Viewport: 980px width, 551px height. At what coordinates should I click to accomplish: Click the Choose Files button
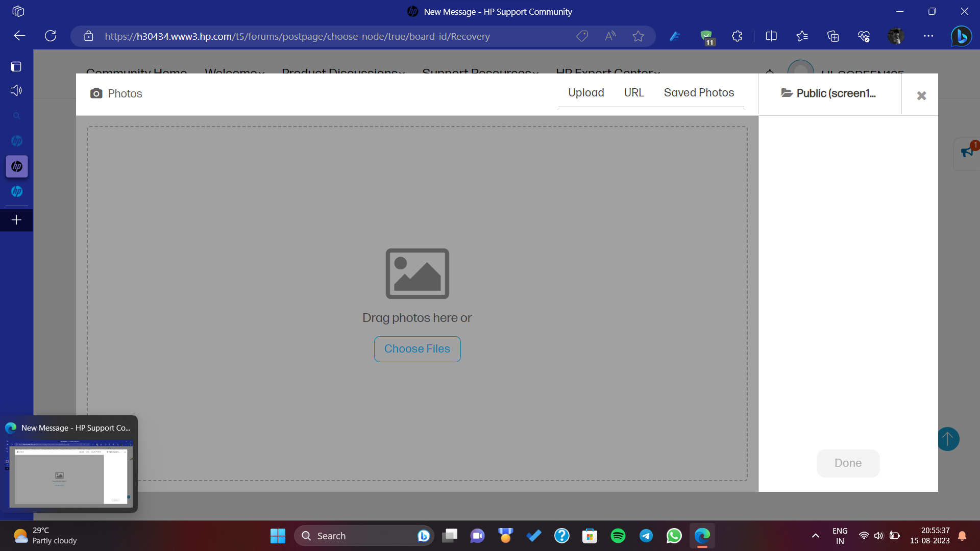point(417,349)
